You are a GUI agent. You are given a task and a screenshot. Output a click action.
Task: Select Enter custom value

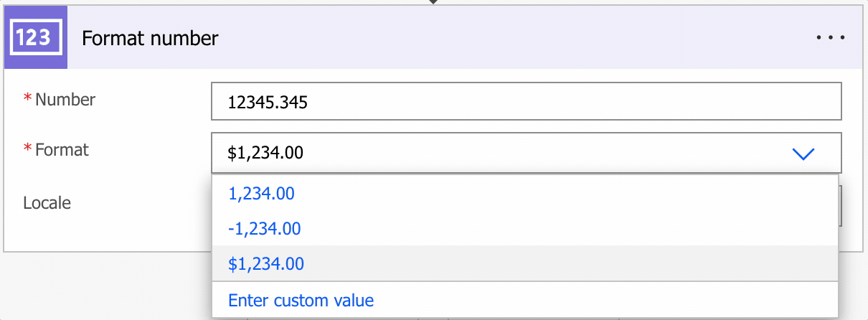click(301, 300)
